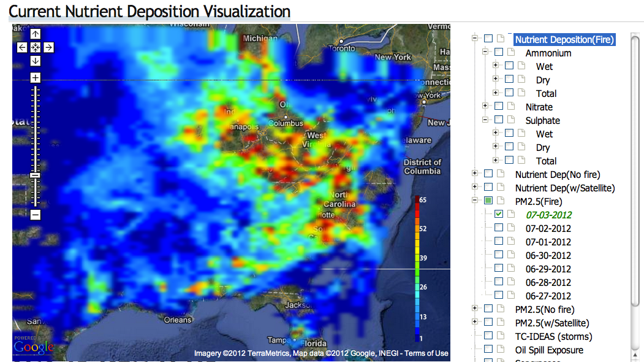Screen dimensions: 644x362
Task: Select the Nutrient Dep(w/Satellite) label
Action: (x=565, y=188)
